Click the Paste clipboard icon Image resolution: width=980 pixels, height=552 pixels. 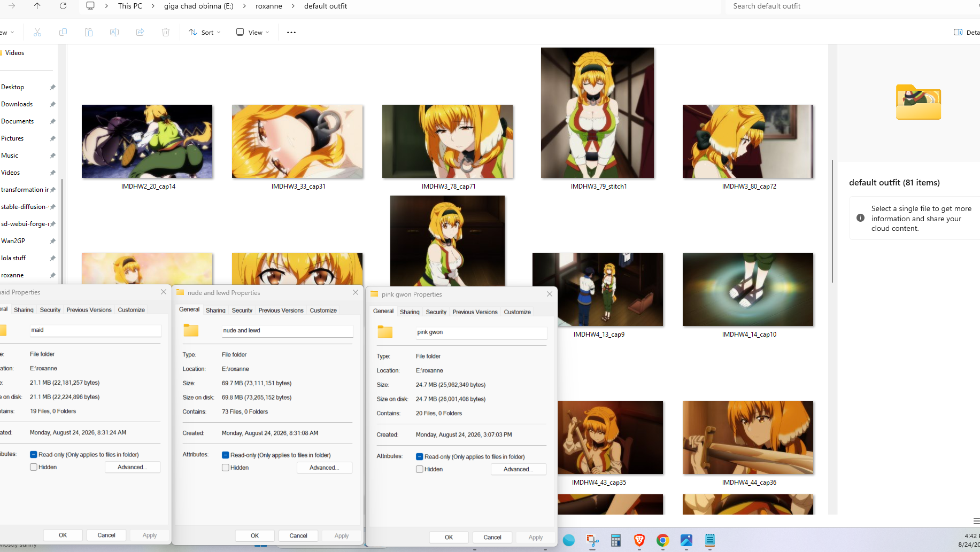tap(89, 32)
